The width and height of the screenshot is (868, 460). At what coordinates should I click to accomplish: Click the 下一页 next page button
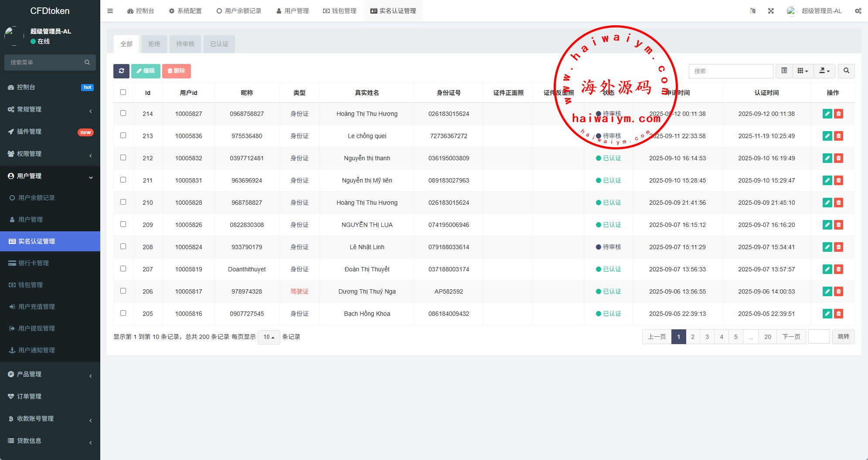[x=791, y=337]
